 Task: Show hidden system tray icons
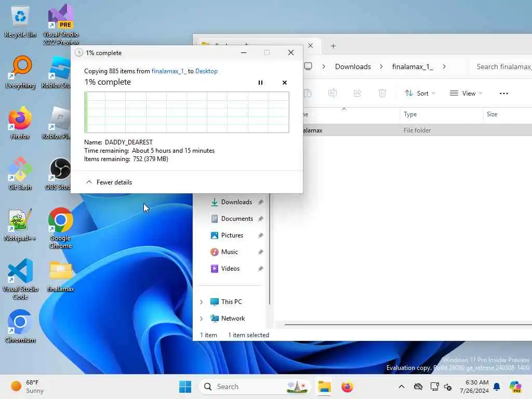pyautogui.click(x=402, y=387)
